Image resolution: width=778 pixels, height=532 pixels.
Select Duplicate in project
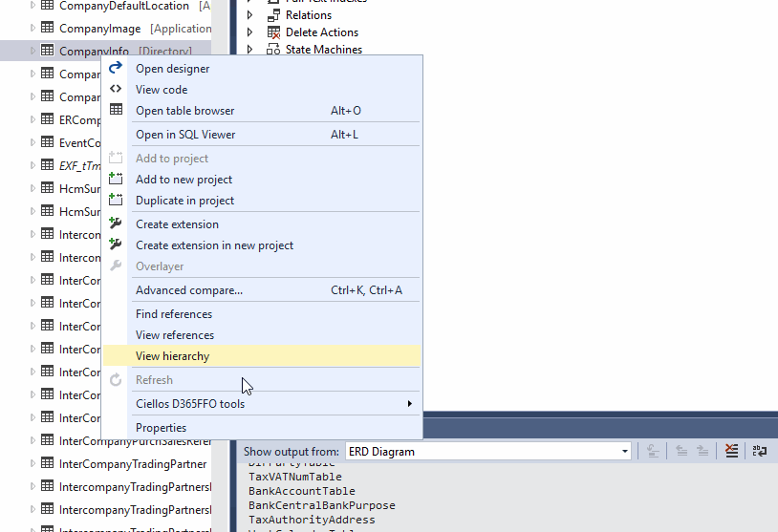tap(262, 201)
